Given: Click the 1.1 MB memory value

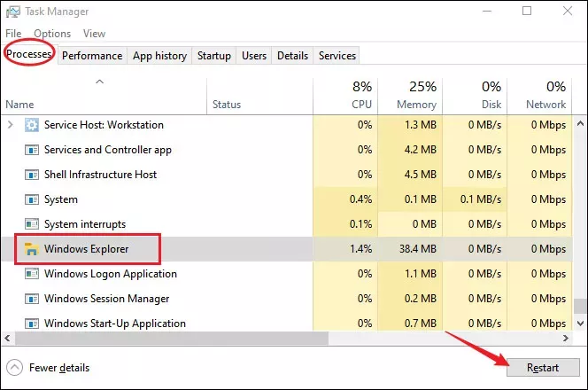Looking at the screenshot, I should (421, 274).
